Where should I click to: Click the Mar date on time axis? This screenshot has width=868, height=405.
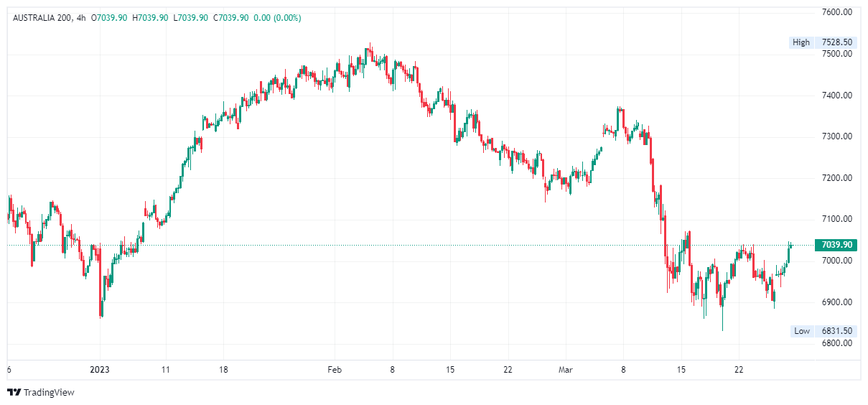click(x=567, y=370)
